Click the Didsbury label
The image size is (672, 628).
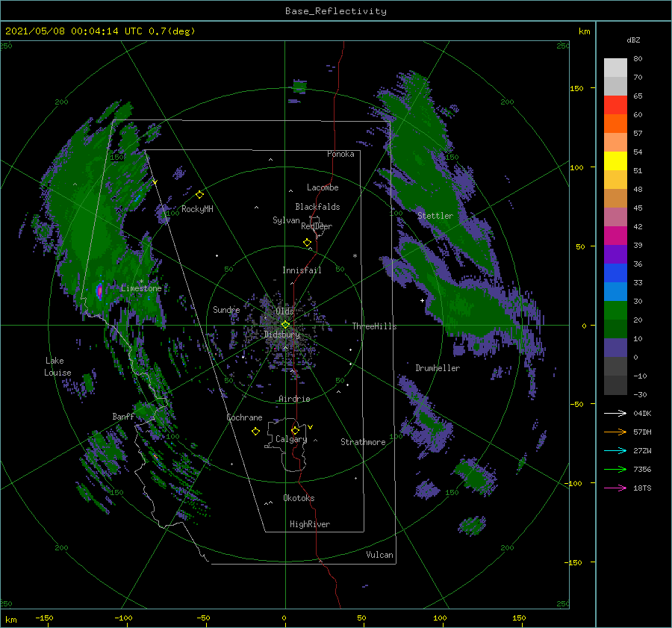point(281,335)
